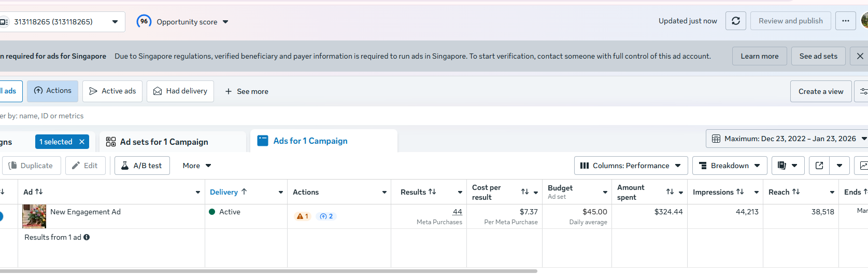Image resolution: width=868 pixels, height=274 pixels.
Task: Dismiss the Singapore verification banner
Action: [860, 56]
